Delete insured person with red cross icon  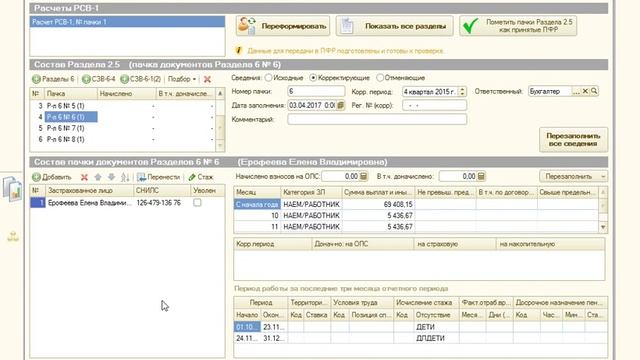point(84,177)
